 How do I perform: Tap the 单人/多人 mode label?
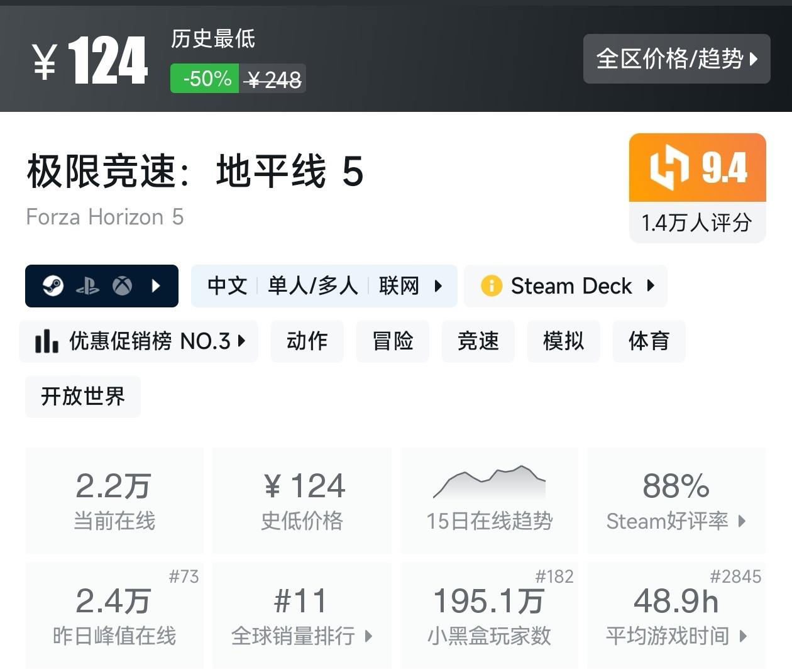(312, 286)
